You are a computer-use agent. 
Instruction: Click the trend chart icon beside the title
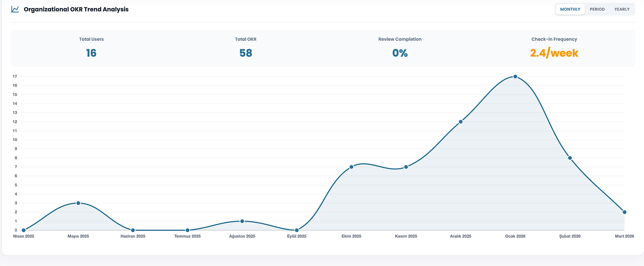(x=15, y=9)
